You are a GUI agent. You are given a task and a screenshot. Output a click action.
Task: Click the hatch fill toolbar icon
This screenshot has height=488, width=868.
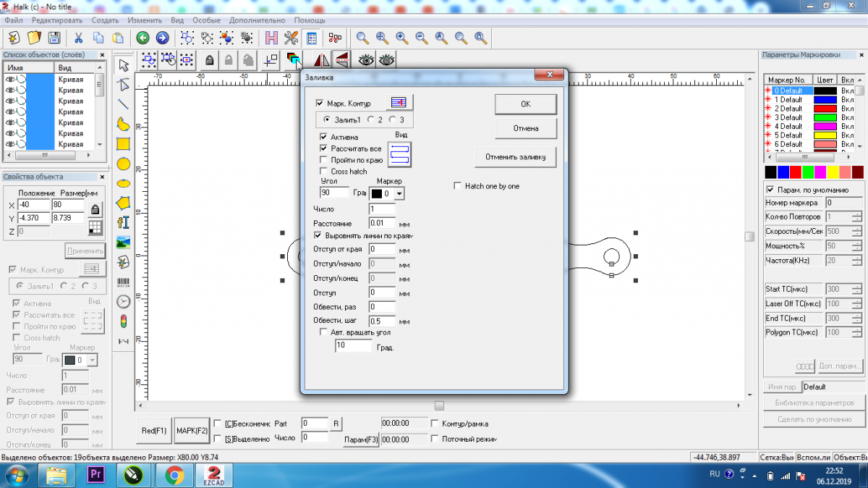pyautogui.click(x=293, y=59)
